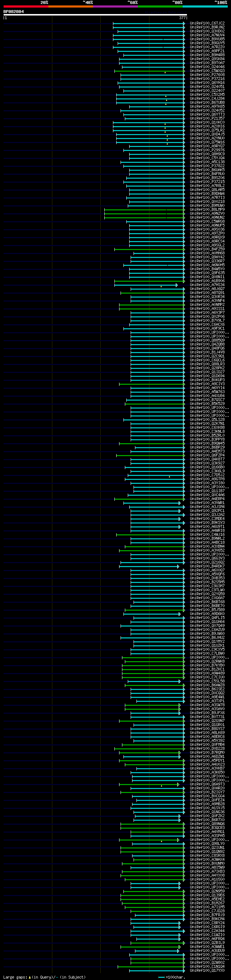Open hit UniRef100_A7NUV4
Screen dimensions: 231x980
[208, 35]
